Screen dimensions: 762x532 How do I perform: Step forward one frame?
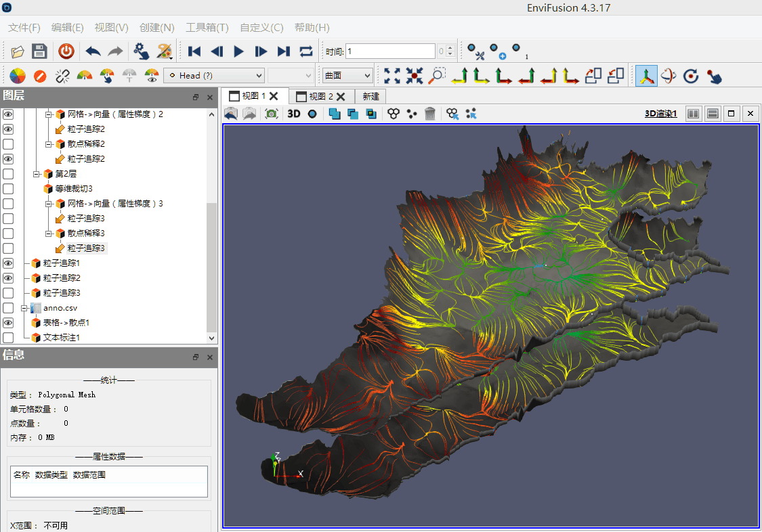point(261,51)
